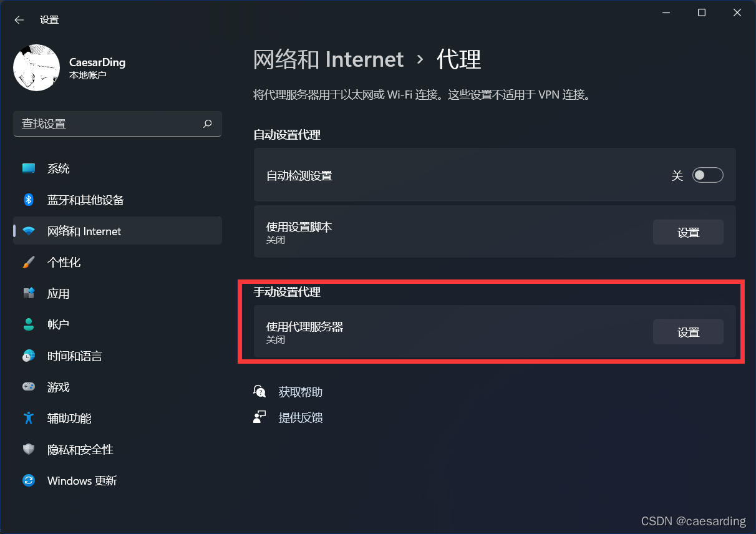Open 蓝牙和其他设备 settings category
The image size is (756, 534).
(117, 200)
